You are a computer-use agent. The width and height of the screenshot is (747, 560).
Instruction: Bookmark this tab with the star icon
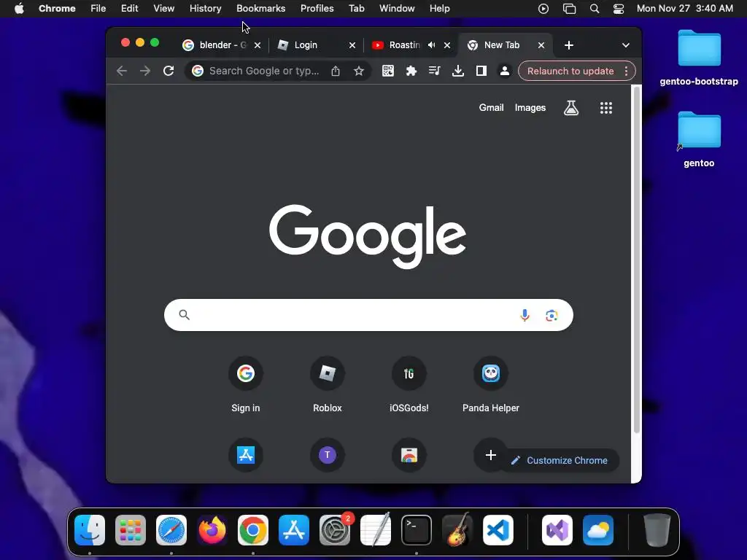(x=359, y=71)
